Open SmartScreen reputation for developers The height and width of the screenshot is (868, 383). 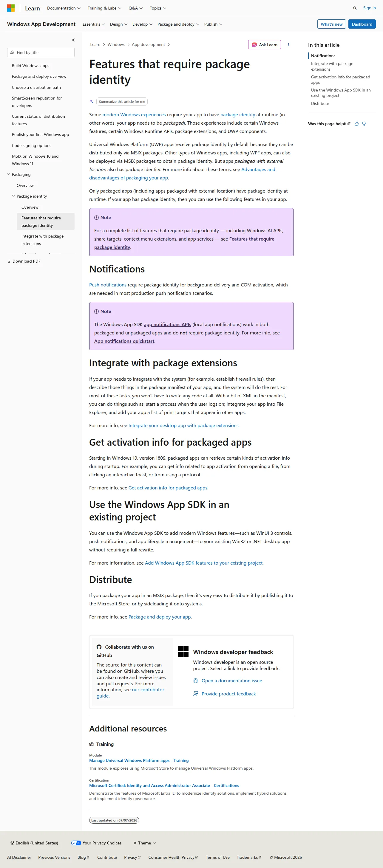click(x=37, y=102)
